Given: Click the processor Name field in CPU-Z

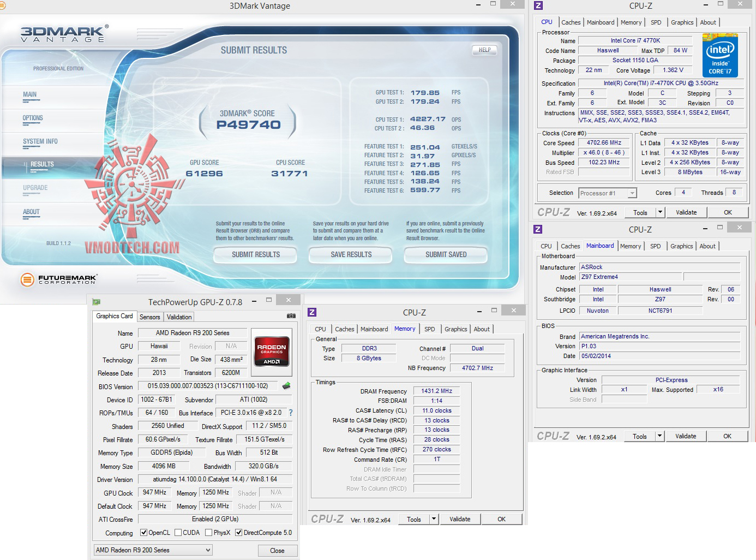Looking at the screenshot, I should pos(635,40).
